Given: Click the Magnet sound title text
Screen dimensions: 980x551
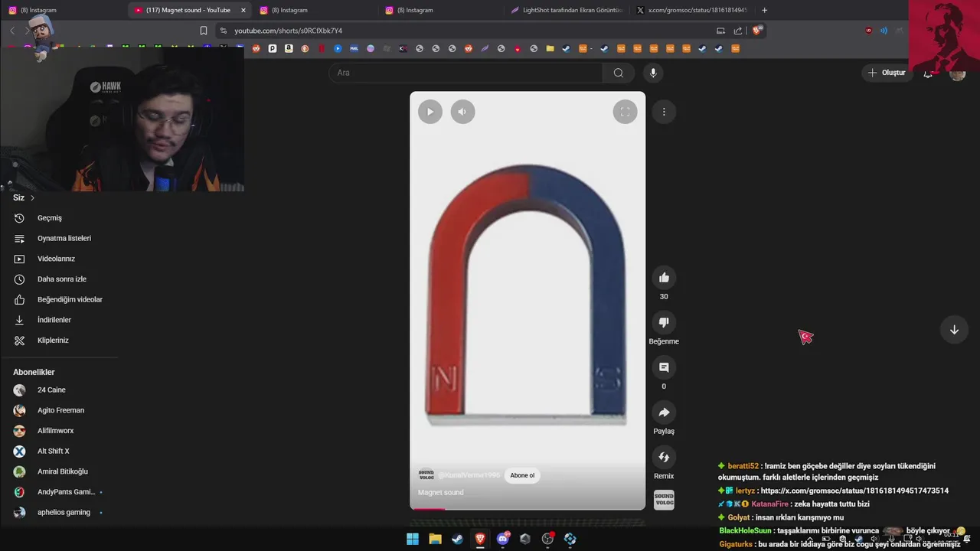Looking at the screenshot, I should click(x=441, y=492).
